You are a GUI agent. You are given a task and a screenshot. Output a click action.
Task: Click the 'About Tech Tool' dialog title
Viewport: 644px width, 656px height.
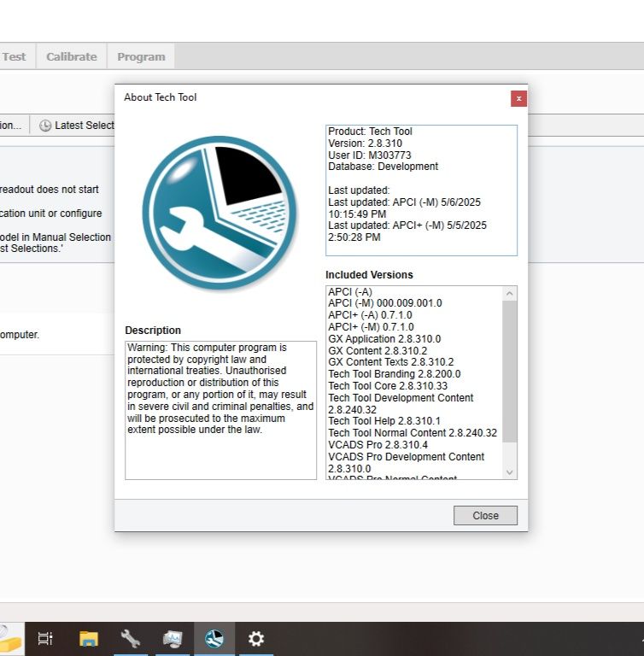click(x=161, y=97)
